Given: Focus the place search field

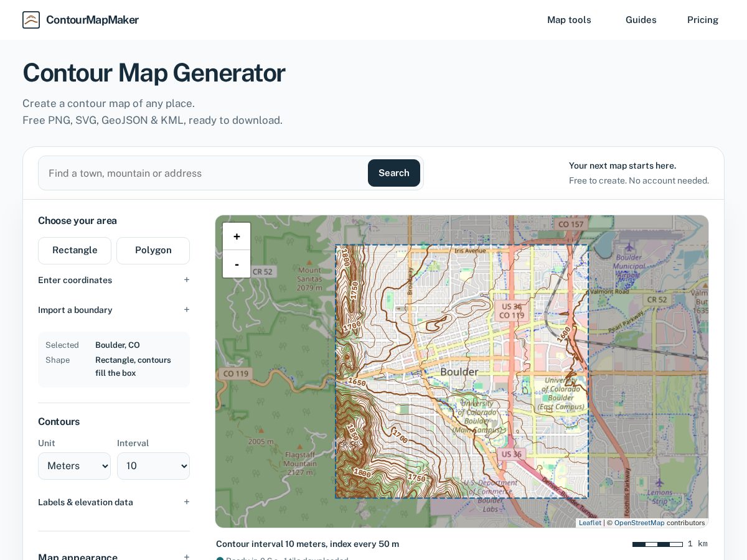Looking at the screenshot, I should pyautogui.click(x=203, y=173).
